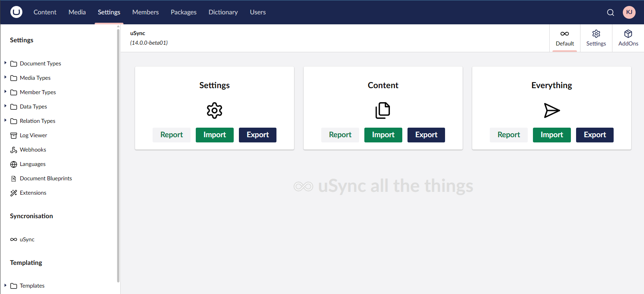Click the paper plane icon in Everything card

coord(552,110)
